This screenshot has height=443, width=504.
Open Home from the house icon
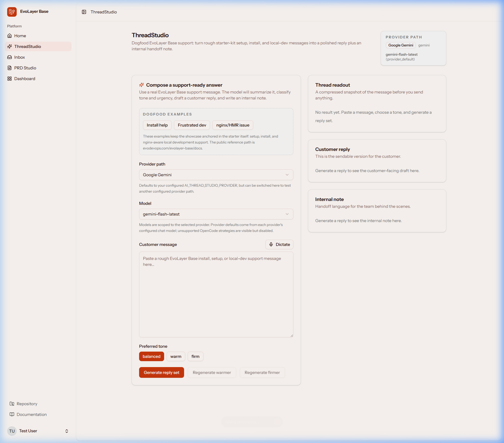pos(10,36)
